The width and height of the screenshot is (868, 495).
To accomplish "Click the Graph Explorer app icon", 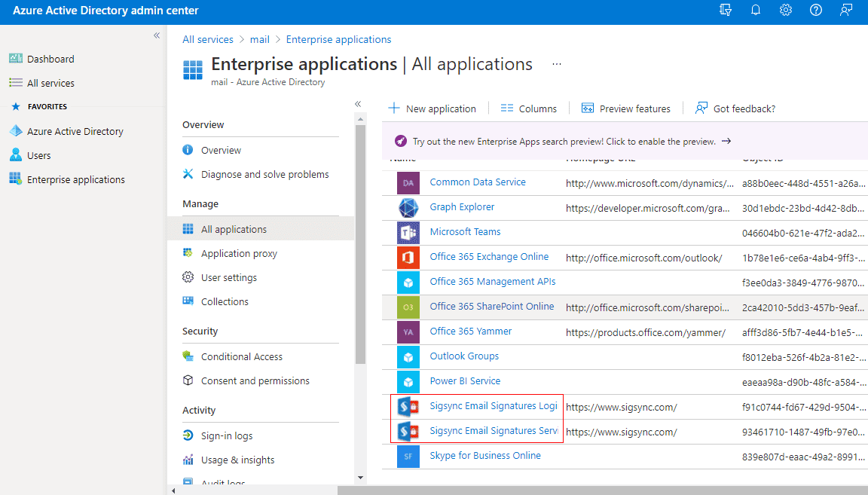I will [408, 208].
